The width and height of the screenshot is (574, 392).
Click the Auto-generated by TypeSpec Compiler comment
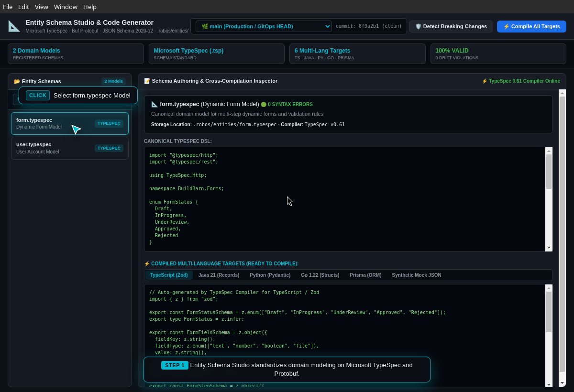tap(234, 292)
